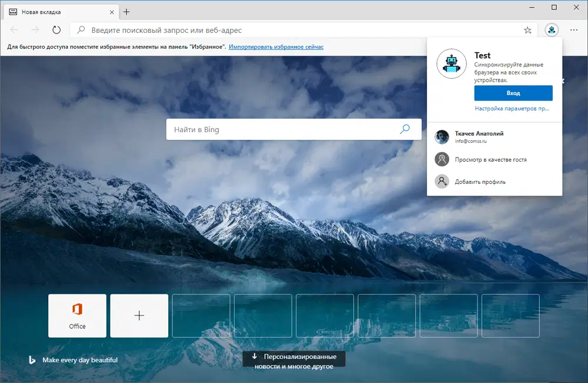Click the add to favorites star icon
The height and width of the screenshot is (383, 588).
click(527, 29)
